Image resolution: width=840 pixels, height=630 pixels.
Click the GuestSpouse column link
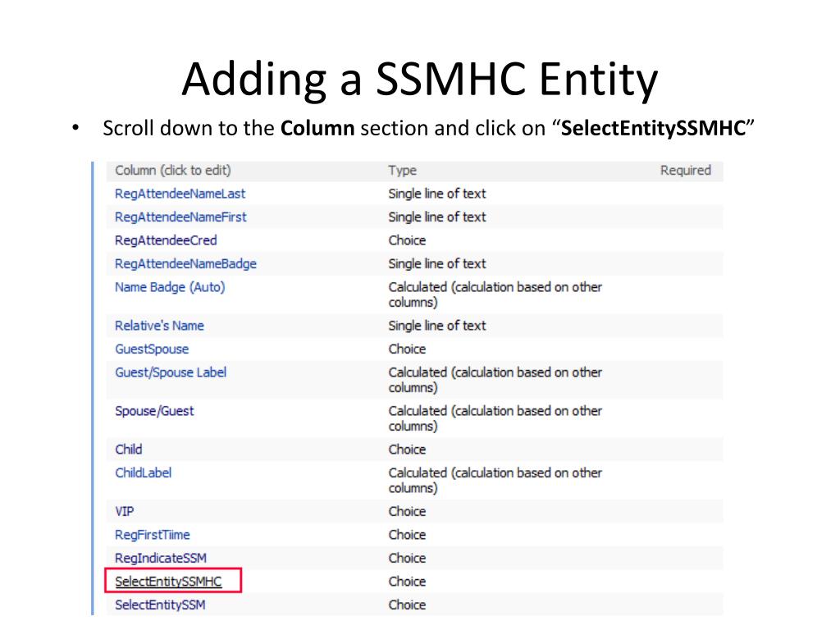152,349
